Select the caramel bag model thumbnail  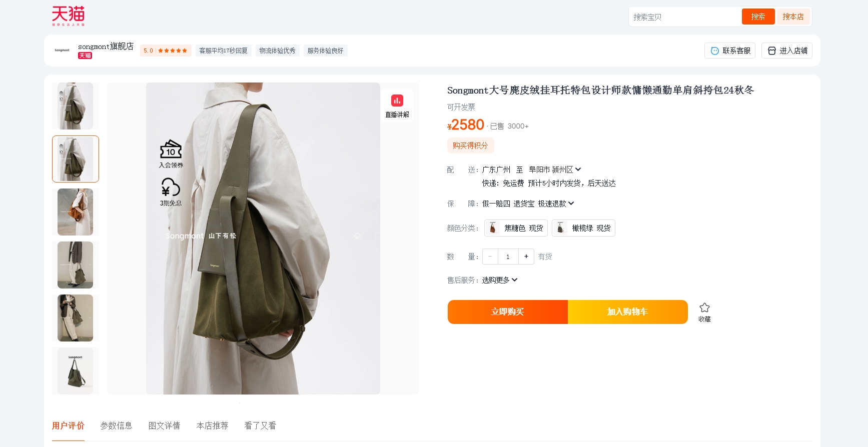(76, 212)
